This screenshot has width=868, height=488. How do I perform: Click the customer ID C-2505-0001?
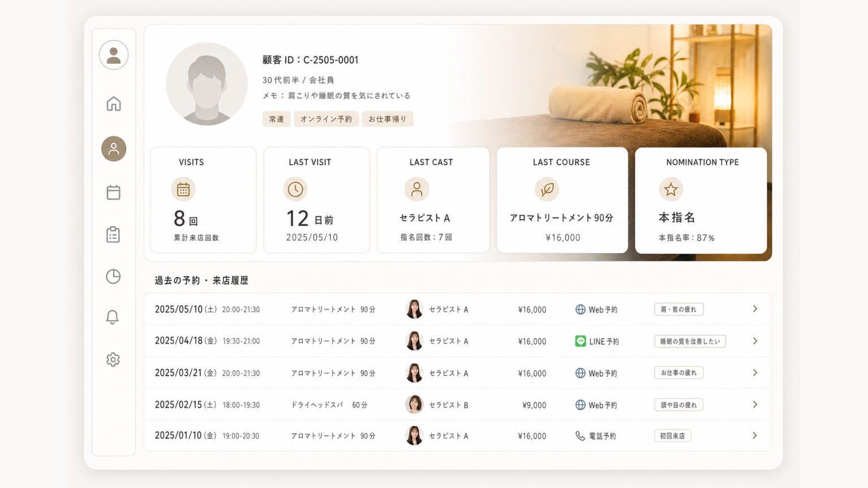pos(310,60)
